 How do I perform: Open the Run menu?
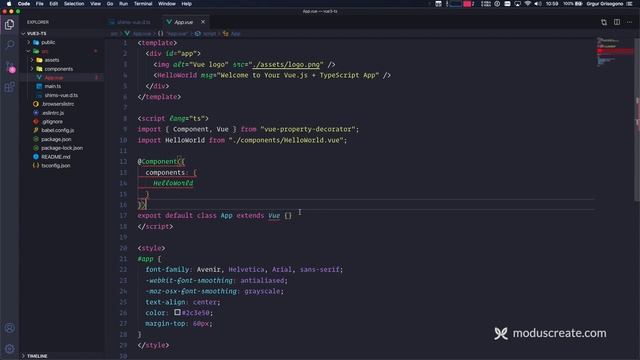(x=123, y=4)
